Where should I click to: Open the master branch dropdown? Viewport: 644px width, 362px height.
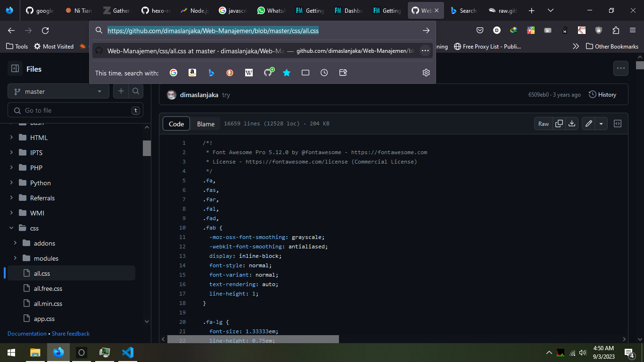pos(58,91)
